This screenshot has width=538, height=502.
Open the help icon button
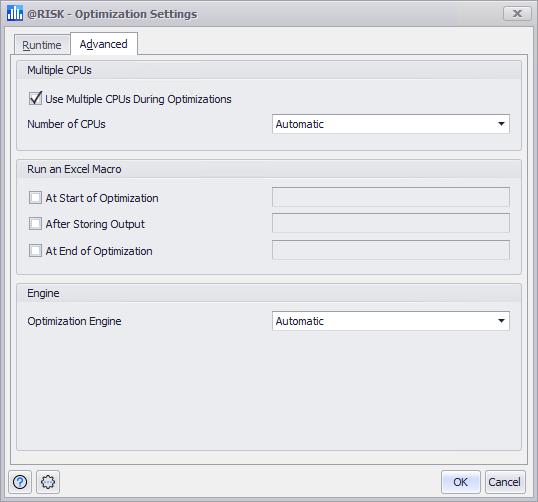pos(20,482)
